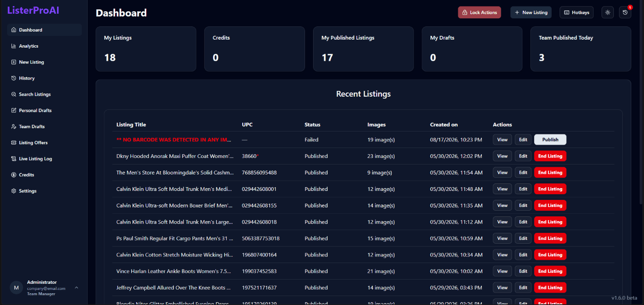The height and width of the screenshot is (305, 644).
Task: View listing with UPC 029442608018
Action: 503,222
